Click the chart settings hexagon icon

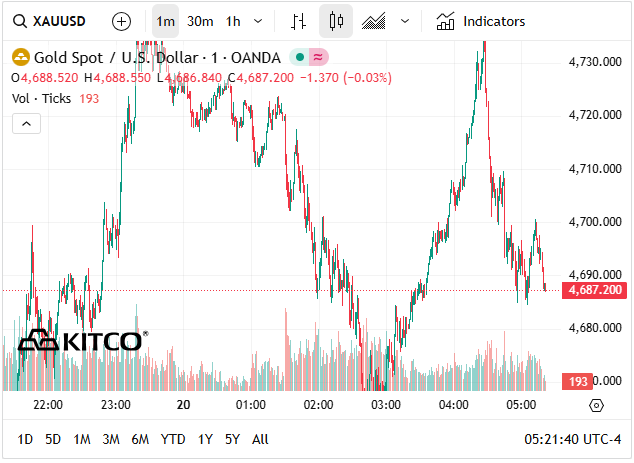596,405
